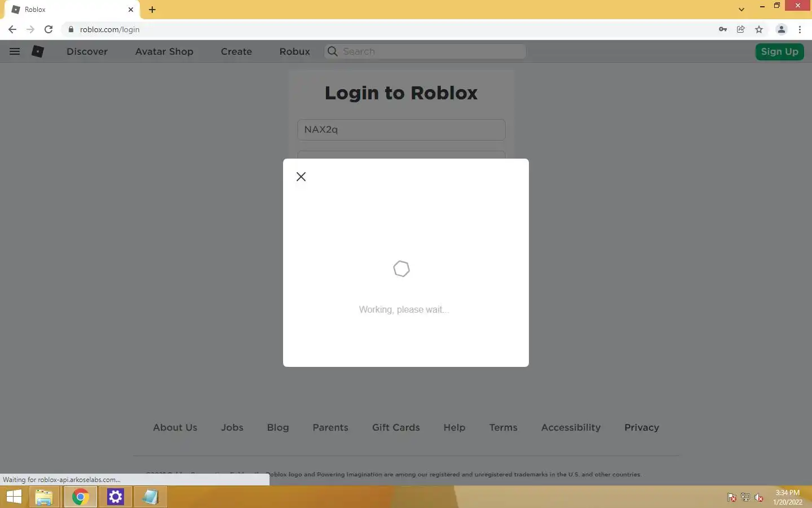Open the Jobs footer link
812x508 pixels.
[x=232, y=427]
